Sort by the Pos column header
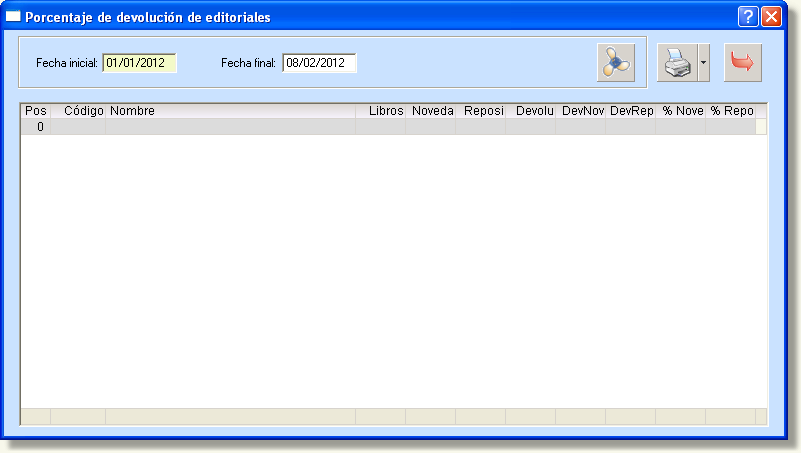Screen dimensions: 801x453 pyautogui.click(x=36, y=111)
